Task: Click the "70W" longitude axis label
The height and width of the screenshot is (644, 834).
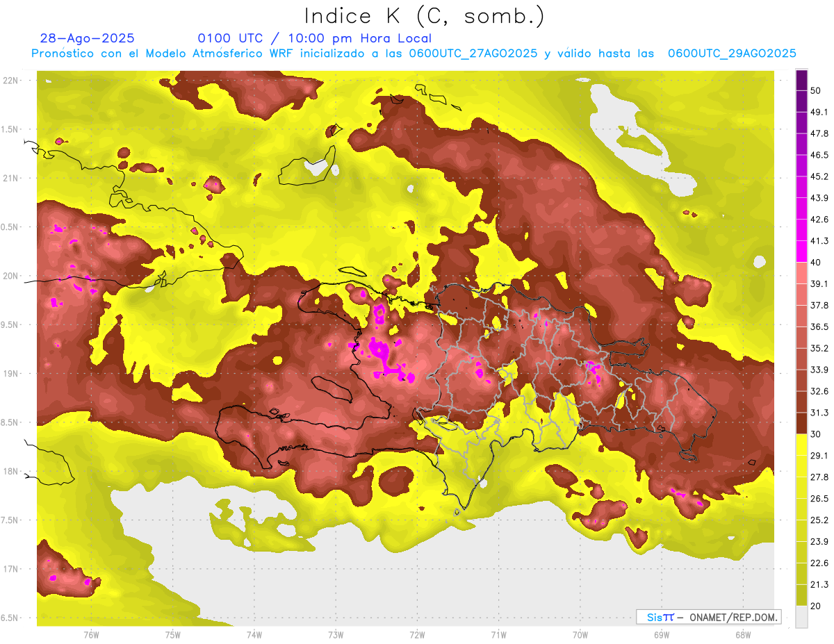Action: coord(580,634)
